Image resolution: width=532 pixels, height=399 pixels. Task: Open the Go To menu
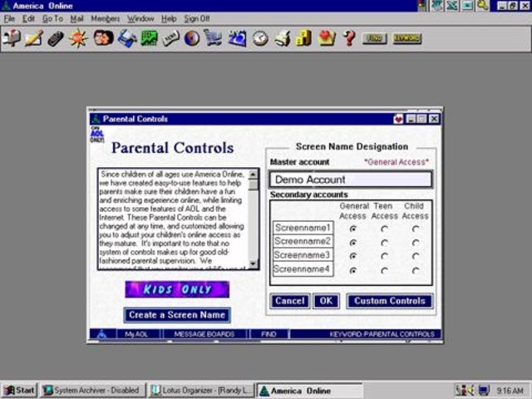(52, 18)
